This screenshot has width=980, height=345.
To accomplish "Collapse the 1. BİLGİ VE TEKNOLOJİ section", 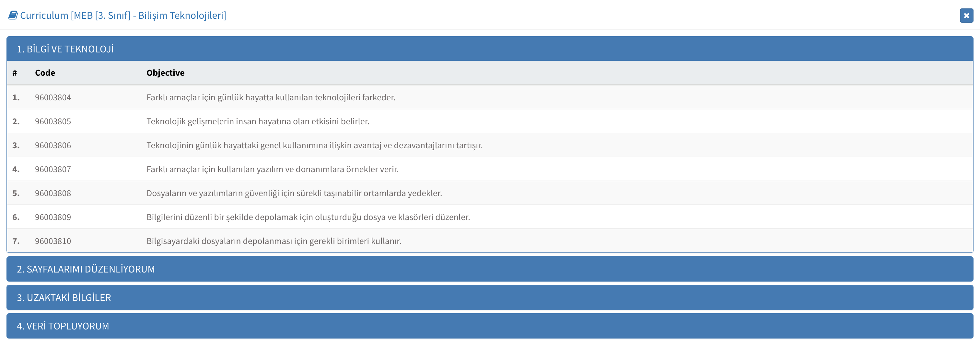I will tap(490, 49).
